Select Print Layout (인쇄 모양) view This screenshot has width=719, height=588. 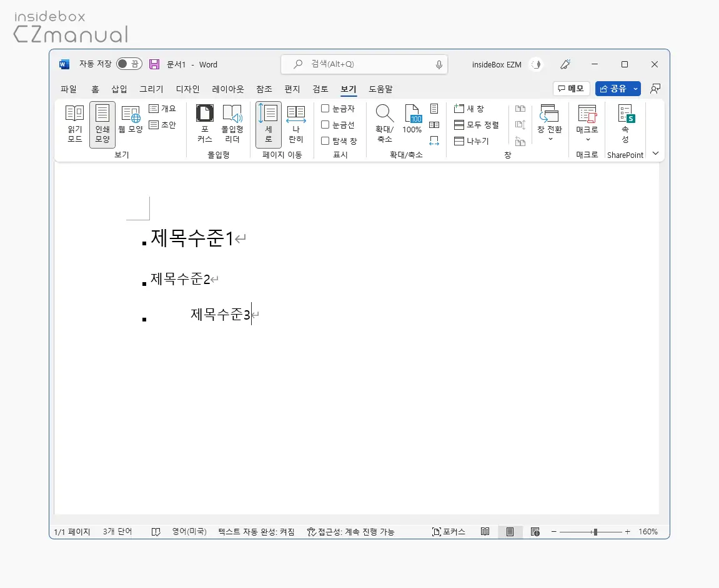[x=102, y=124]
